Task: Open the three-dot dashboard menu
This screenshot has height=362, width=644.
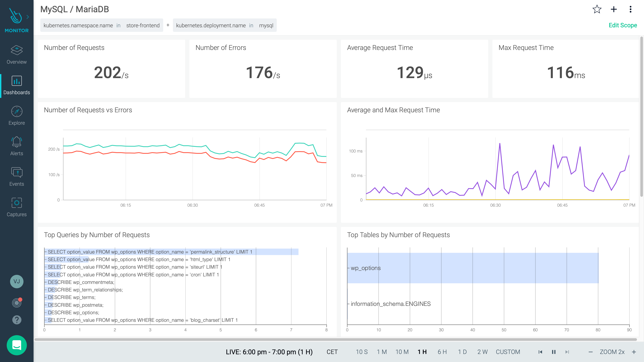Action: coord(630,10)
